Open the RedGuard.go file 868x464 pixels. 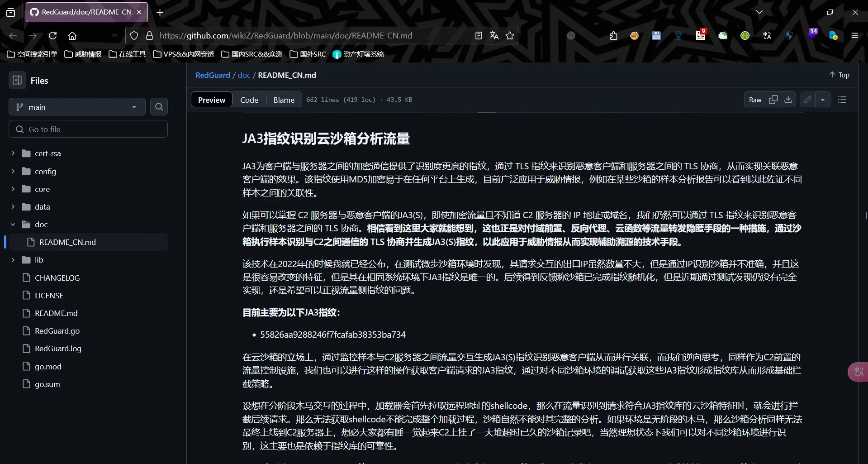click(57, 331)
